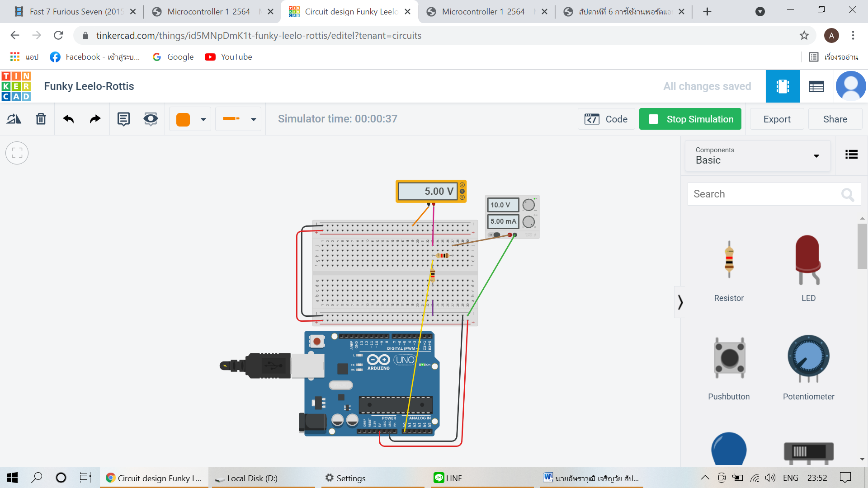Click the search magnifier icon
This screenshot has width=868, height=488.
coord(848,195)
